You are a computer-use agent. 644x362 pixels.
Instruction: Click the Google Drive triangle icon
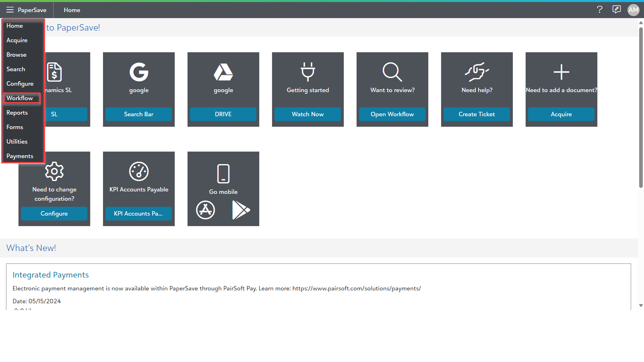(x=223, y=72)
